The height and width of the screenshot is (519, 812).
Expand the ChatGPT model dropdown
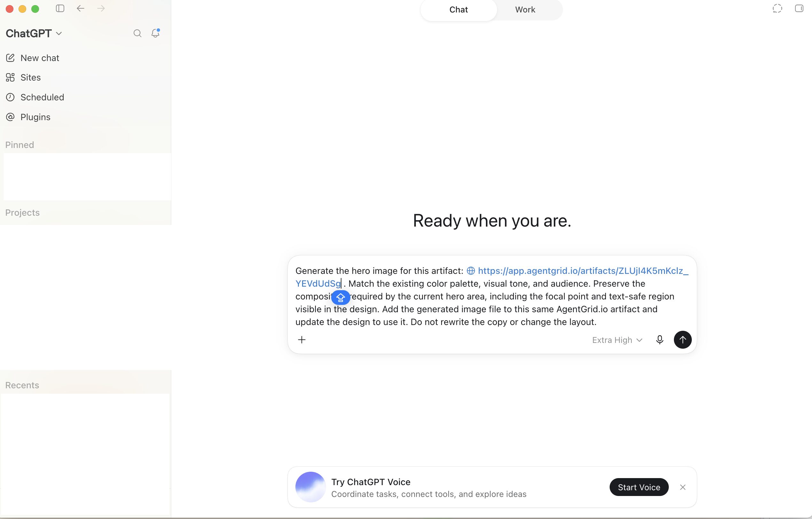click(x=34, y=33)
